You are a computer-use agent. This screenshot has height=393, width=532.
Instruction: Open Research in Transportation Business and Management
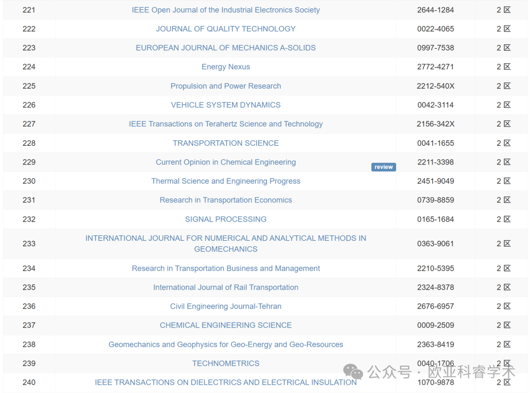click(x=226, y=268)
